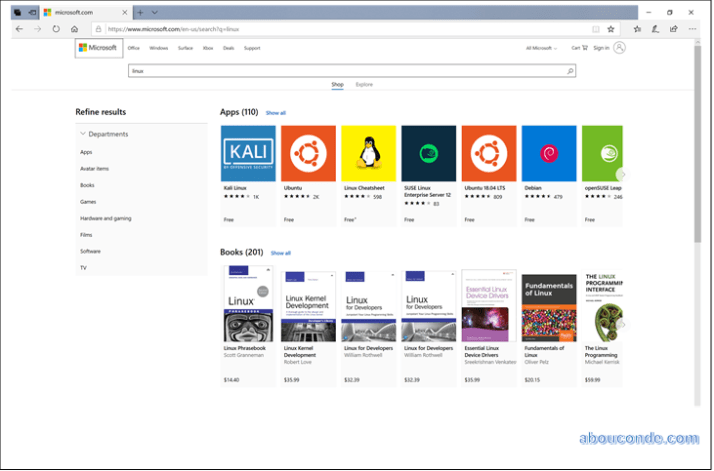Open the SUSE Linux Enterprise Server tile
Image resolution: width=714 pixels, height=471 pixels.
click(x=429, y=153)
